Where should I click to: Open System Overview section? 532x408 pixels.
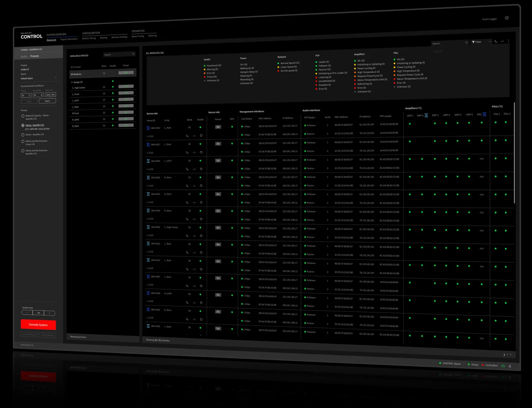click(56, 34)
